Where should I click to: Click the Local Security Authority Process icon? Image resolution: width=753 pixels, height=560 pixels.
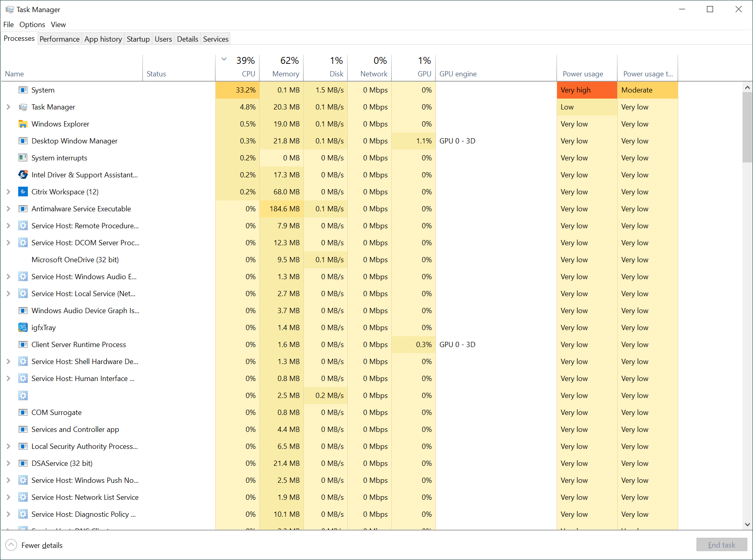[x=23, y=446]
